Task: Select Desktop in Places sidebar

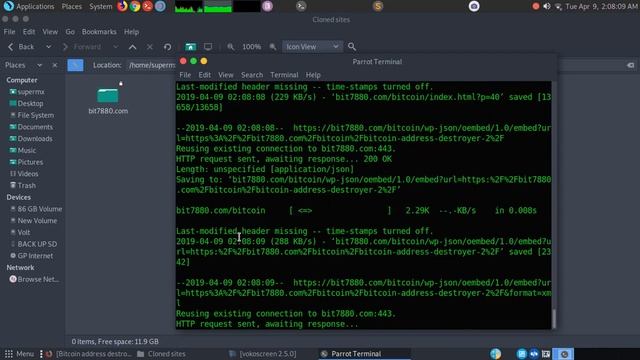Action: 26,104
